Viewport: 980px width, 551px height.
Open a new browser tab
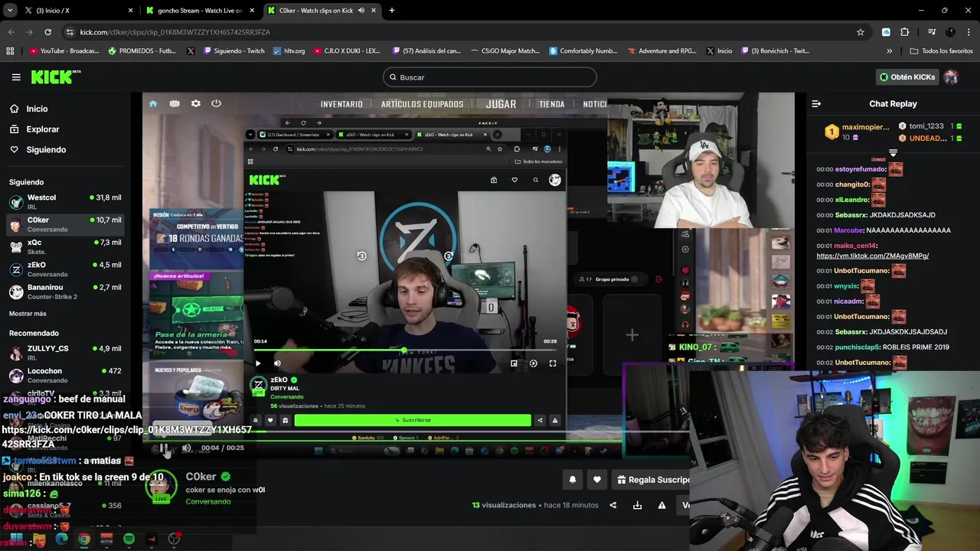(392, 11)
